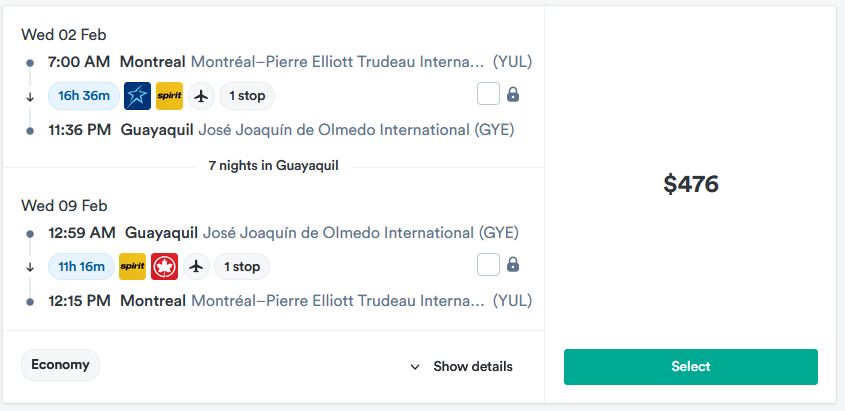This screenshot has width=845, height=411.
Task: Click the Spirit logo on return flight
Action: click(x=133, y=267)
